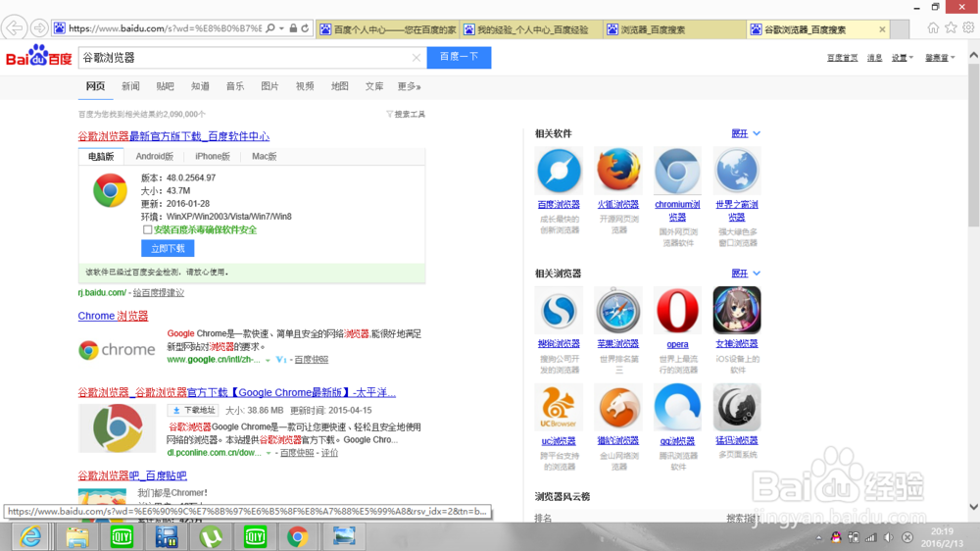Open the Firefox browser icon
The image size is (980, 551).
(x=618, y=171)
